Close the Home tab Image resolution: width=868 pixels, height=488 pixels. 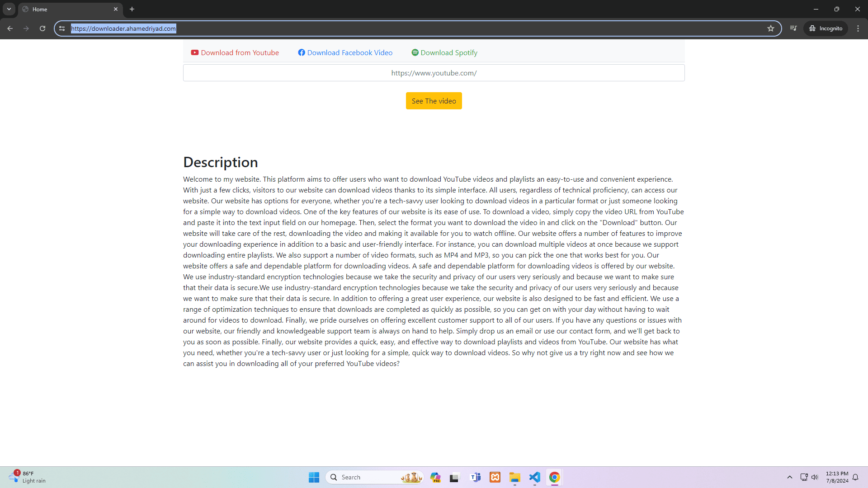coord(116,9)
